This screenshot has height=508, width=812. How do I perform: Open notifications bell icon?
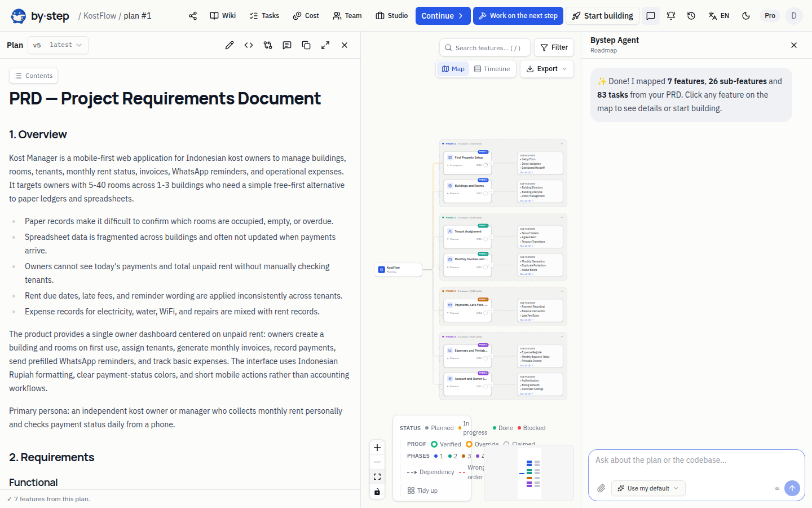click(x=671, y=16)
